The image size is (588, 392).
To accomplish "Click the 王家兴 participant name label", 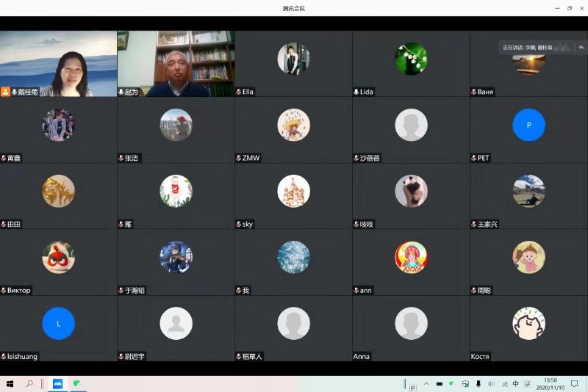I will [x=487, y=224].
